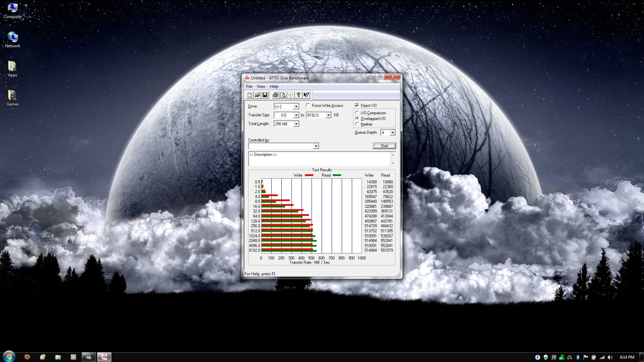This screenshot has height=362, width=644.
Task: Open the volume speaker tray icon
Action: point(610,357)
